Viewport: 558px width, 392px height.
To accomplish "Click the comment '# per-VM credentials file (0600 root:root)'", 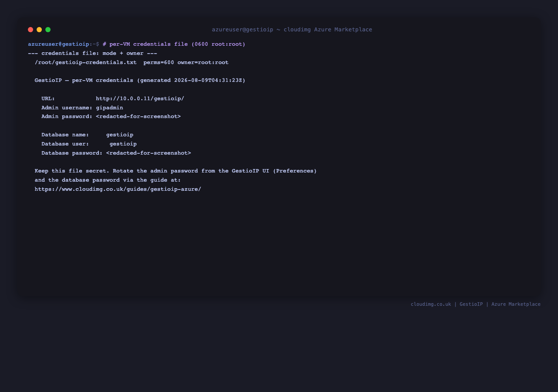I will point(174,44).
